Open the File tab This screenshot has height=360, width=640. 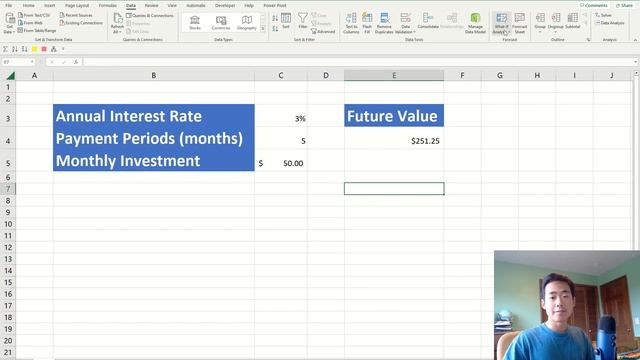tap(9, 6)
